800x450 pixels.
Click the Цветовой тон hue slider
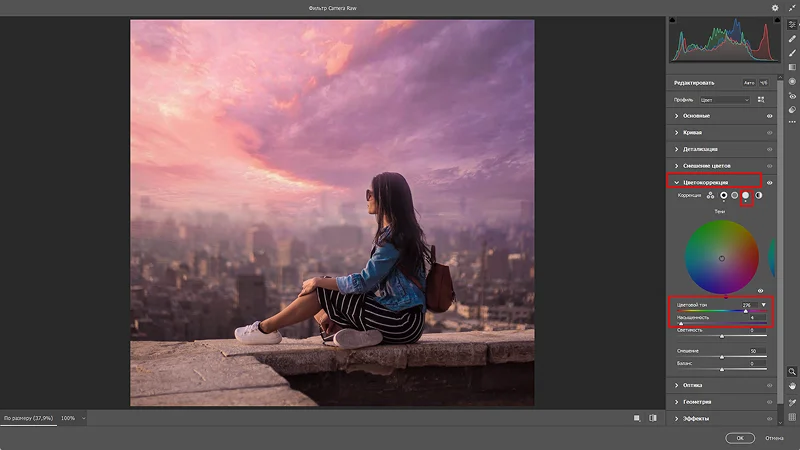pyautogui.click(x=721, y=311)
